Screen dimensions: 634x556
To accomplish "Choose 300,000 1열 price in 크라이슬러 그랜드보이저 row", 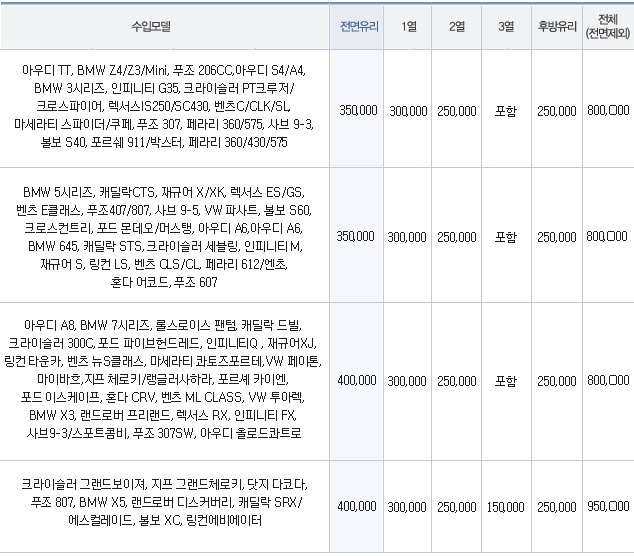I will pyautogui.click(x=407, y=507).
